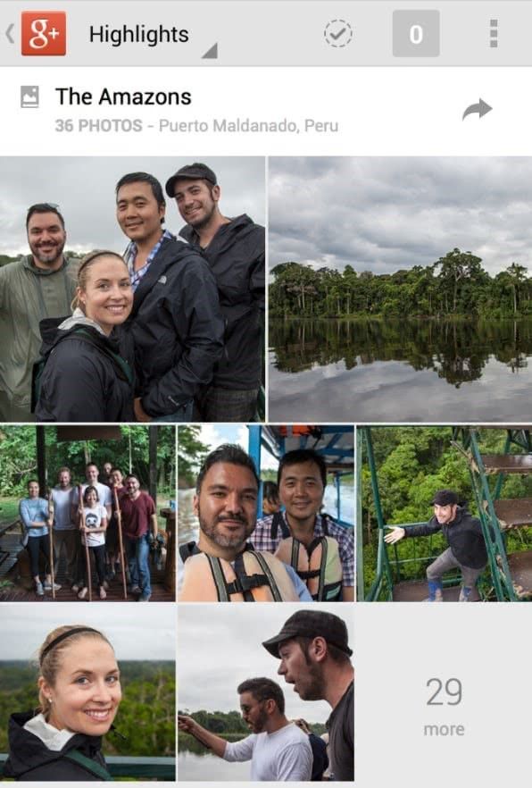This screenshot has width=532, height=788.
Task: Open the notifications counter showing 0
Action: coord(416,34)
